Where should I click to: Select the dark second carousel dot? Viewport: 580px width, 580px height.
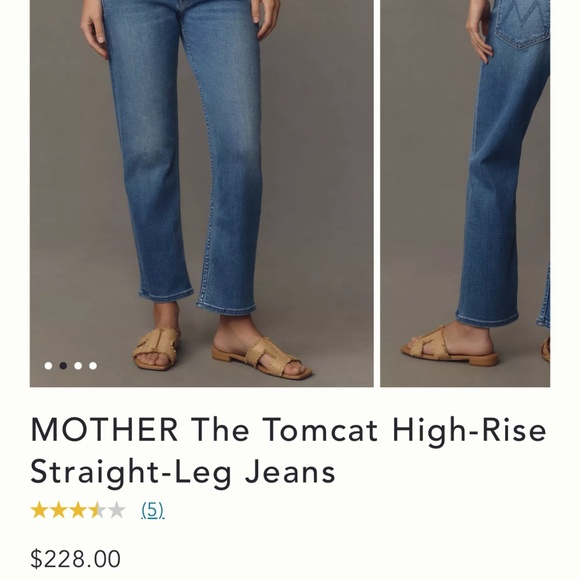click(63, 366)
